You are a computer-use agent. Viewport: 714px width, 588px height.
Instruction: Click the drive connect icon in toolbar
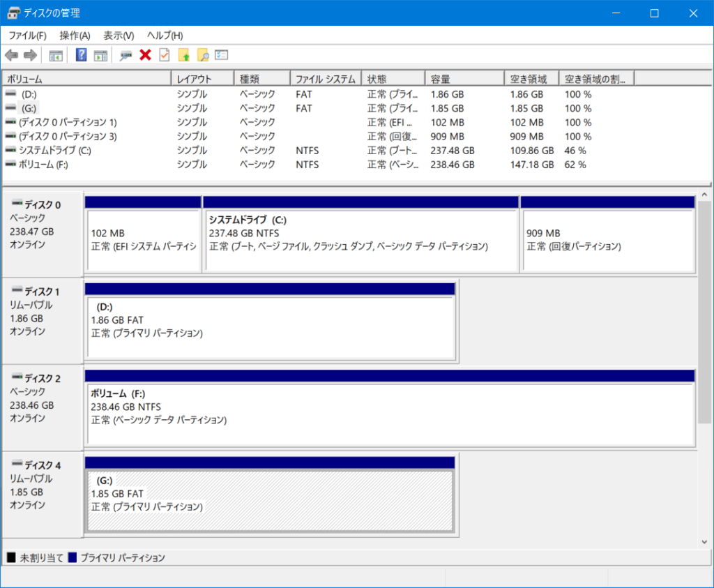(126, 55)
